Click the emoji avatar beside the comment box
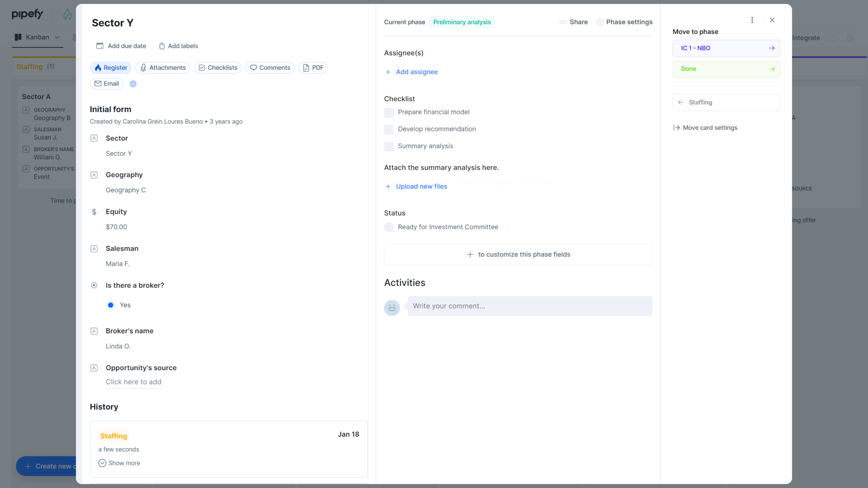The height and width of the screenshot is (488, 868). 392,308
